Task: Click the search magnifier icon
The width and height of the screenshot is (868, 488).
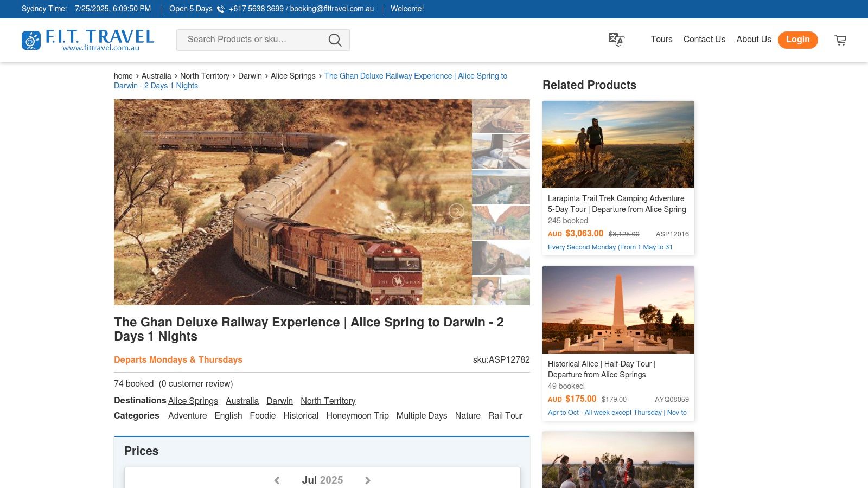Action: [335, 40]
